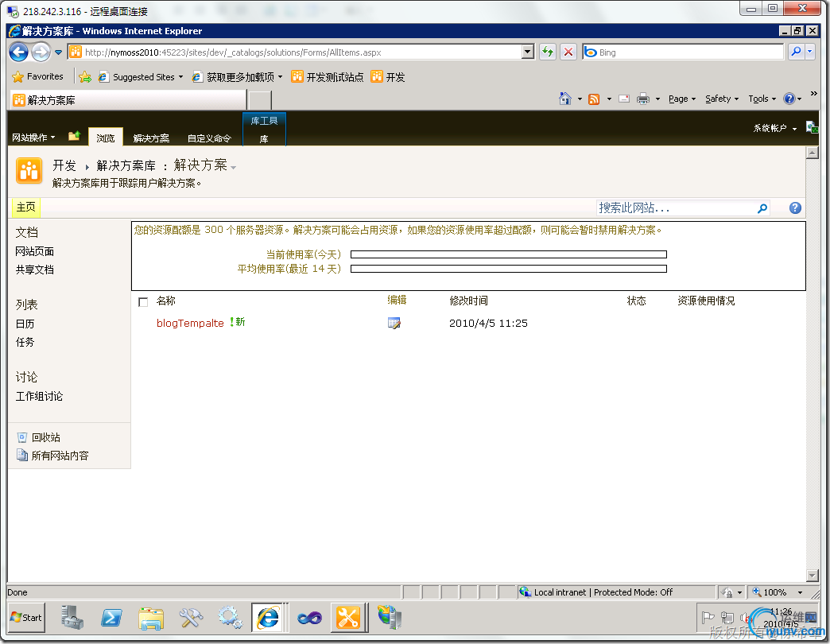Click the SharePoint site logo icon
The image size is (830, 644).
pos(29,171)
